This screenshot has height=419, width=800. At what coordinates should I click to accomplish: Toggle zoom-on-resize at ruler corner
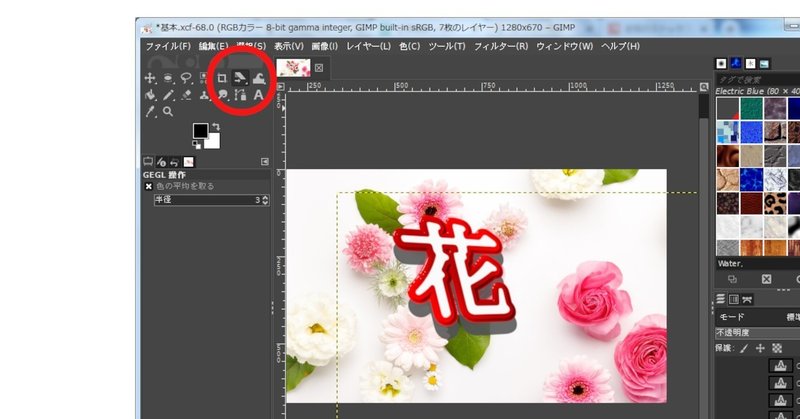click(704, 87)
